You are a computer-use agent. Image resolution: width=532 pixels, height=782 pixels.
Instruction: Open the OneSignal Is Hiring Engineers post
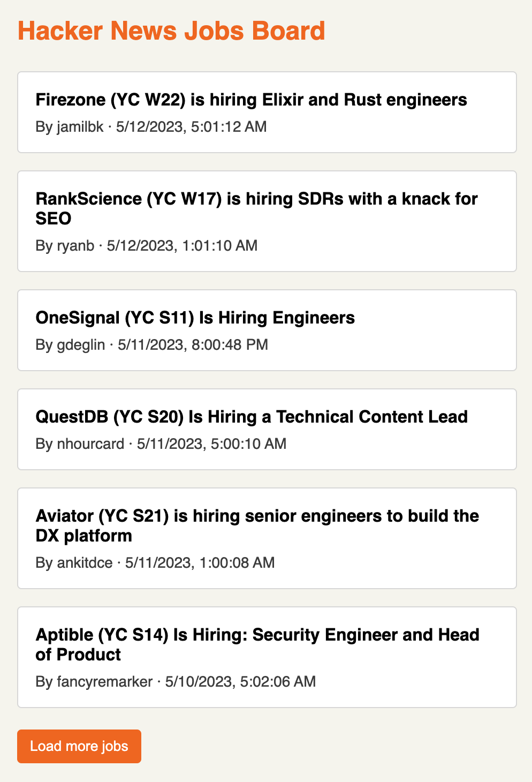195,318
